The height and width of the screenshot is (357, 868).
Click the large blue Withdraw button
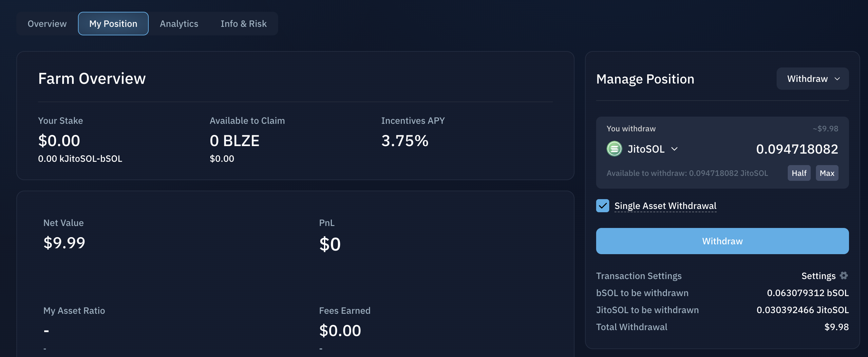pos(722,241)
